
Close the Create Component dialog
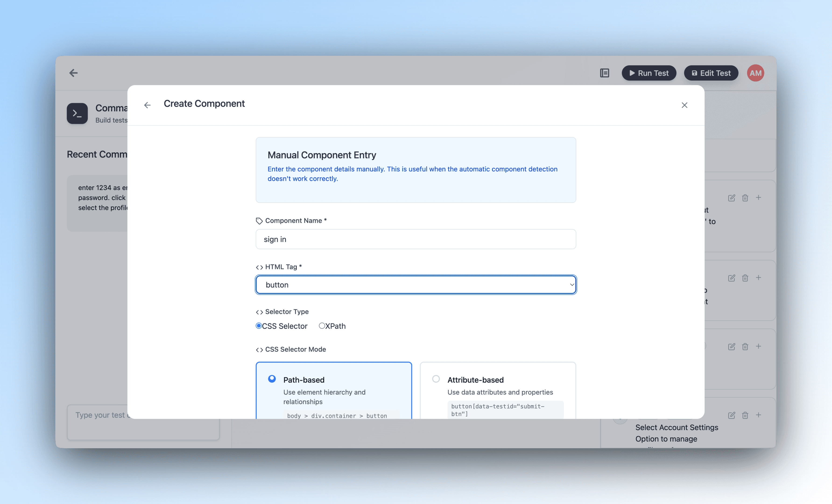coord(684,105)
